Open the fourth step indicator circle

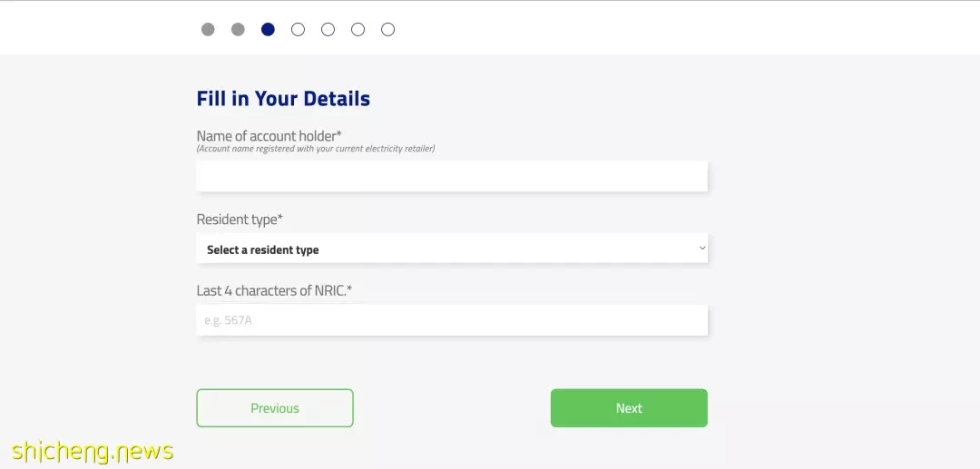tap(299, 29)
